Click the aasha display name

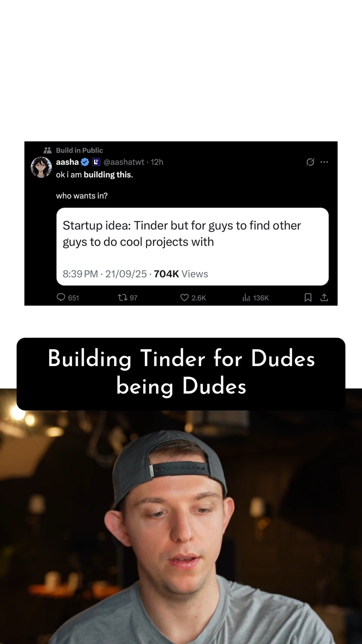[x=67, y=162]
